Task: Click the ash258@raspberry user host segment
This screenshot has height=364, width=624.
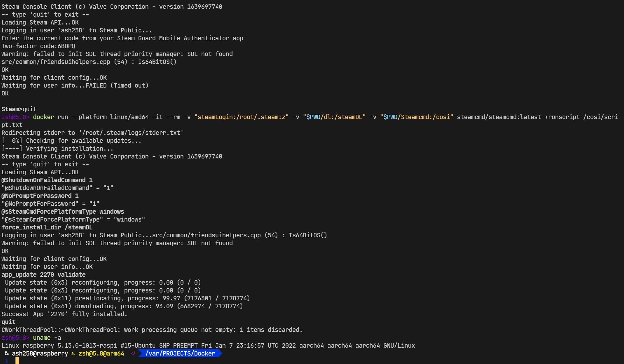Action: [x=40, y=353]
